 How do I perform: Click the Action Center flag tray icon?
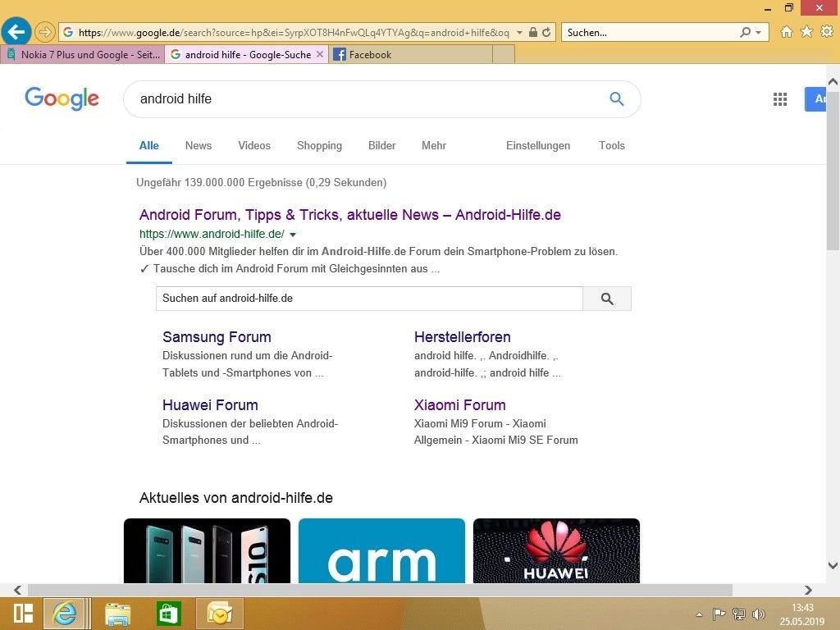coord(719,614)
